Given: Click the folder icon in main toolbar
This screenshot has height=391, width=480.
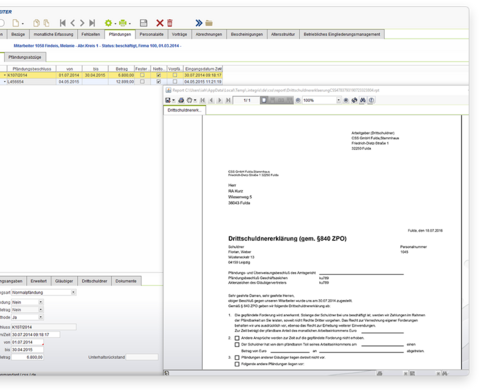Looking at the screenshot, I should pyautogui.click(x=209, y=23).
